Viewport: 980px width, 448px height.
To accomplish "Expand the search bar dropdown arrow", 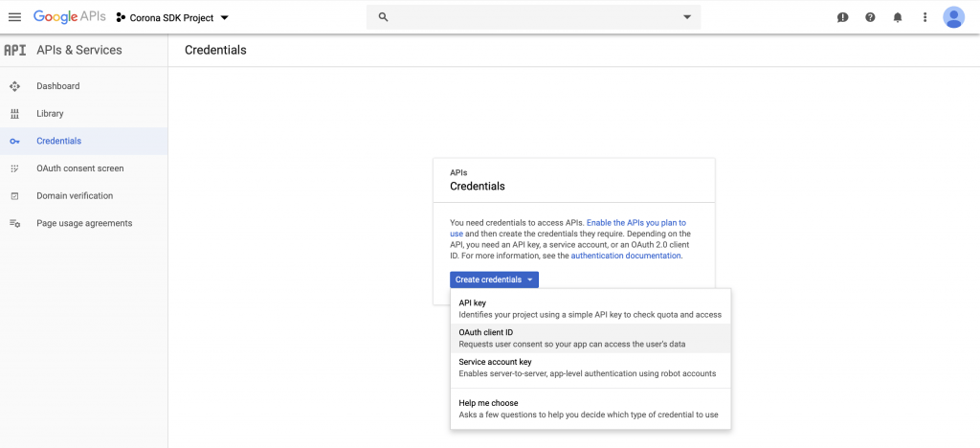I will coord(686,17).
